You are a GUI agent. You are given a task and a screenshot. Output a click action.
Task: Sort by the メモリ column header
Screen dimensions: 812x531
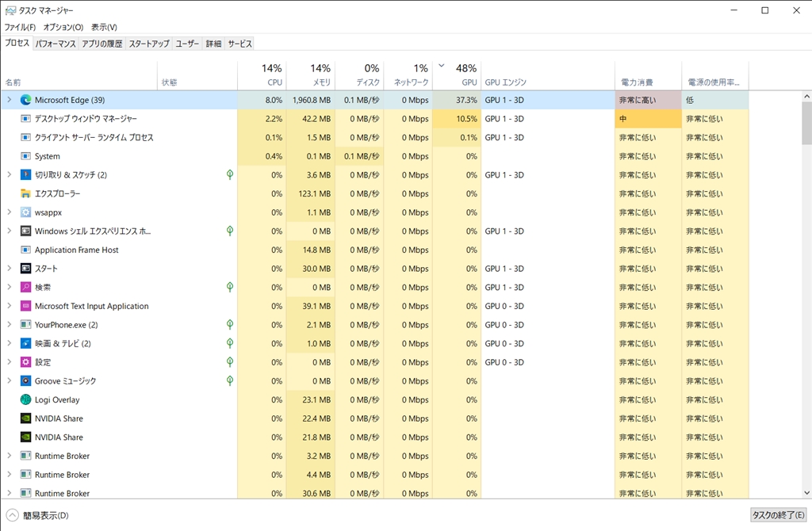point(311,75)
